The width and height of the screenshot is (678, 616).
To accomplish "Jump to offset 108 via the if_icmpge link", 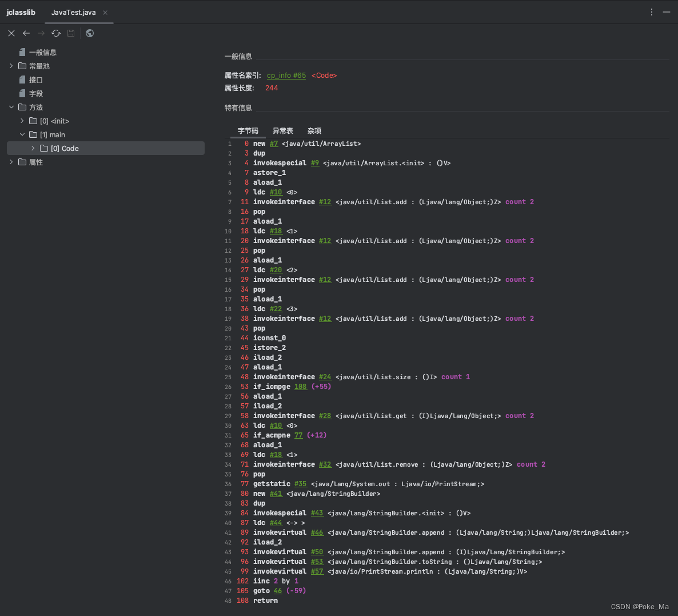I will 301,386.
